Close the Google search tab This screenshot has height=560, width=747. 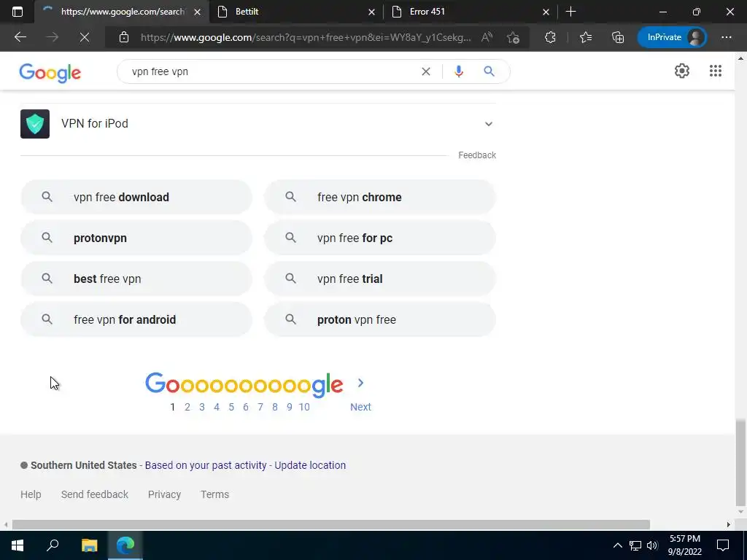point(197,12)
